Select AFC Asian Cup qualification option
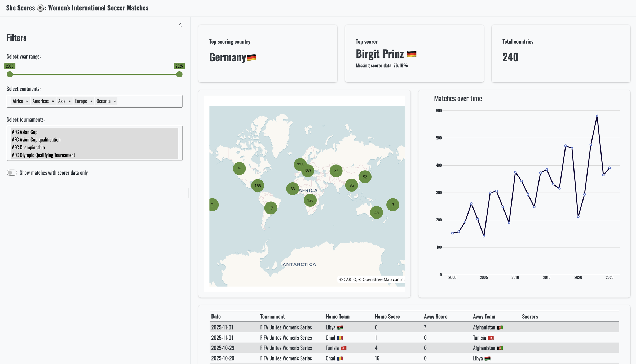This screenshot has height=364, width=636. pos(36,140)
